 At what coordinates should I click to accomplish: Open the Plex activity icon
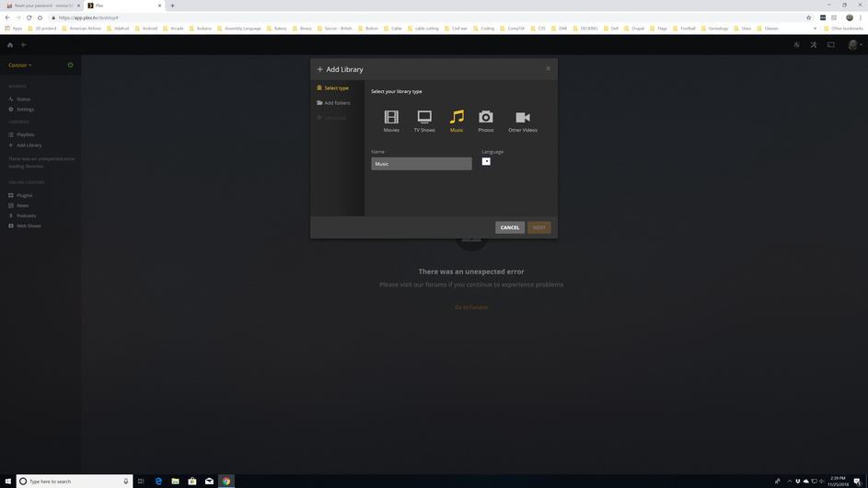(x=796, y=45)
